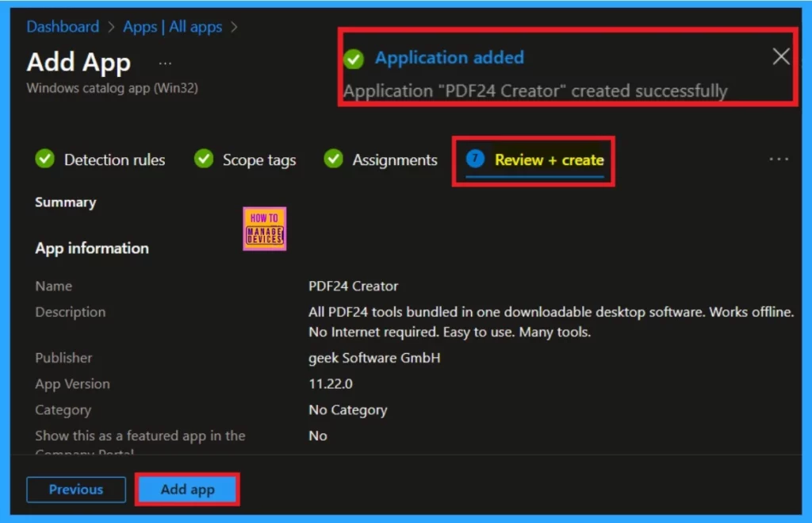Click the Windows catalog app (Win32) subtitle

(x=113, y=88)
